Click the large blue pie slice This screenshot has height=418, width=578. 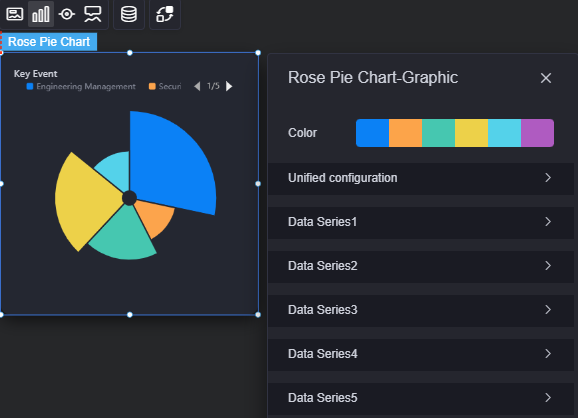(x=170, y=162)
